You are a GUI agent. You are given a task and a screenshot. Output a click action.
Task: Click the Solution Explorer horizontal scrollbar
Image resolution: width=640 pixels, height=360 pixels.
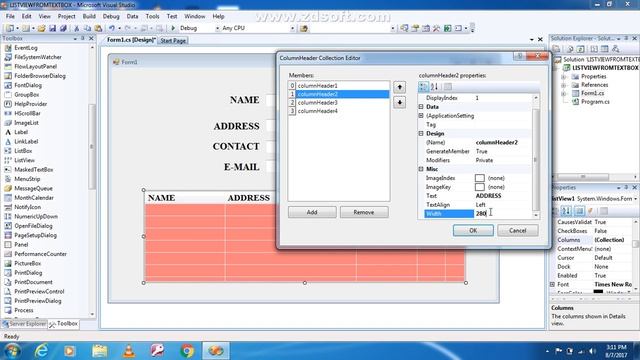(583, 177)
